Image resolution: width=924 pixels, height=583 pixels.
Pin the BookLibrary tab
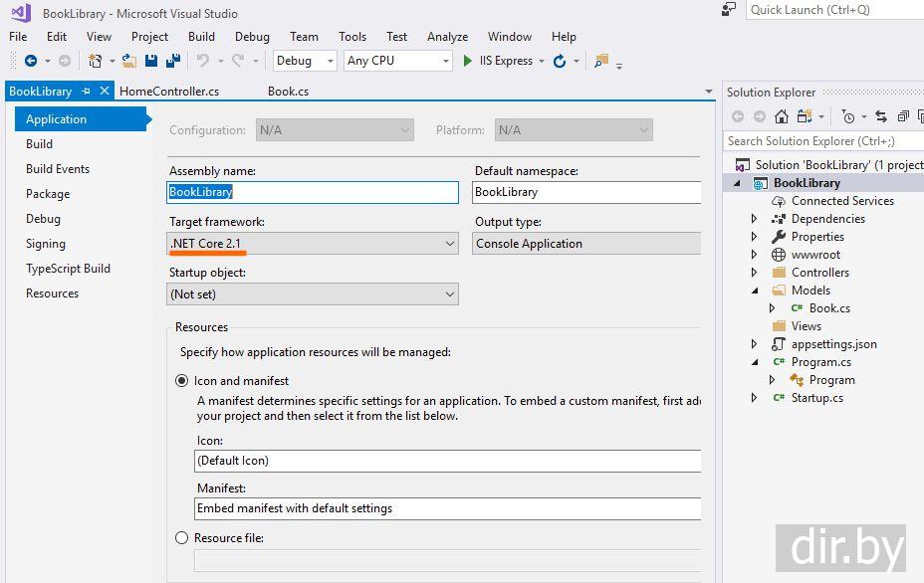click(86, 92)
